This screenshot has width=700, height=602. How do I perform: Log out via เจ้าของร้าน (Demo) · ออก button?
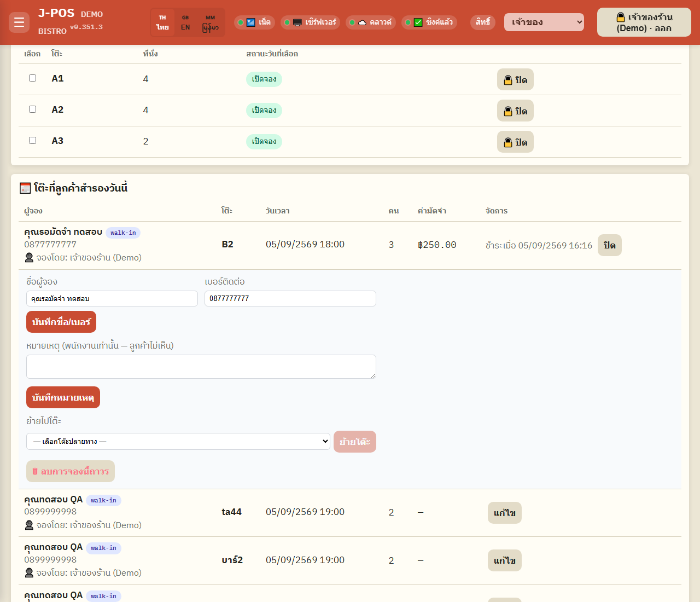(x=644, y=22)
